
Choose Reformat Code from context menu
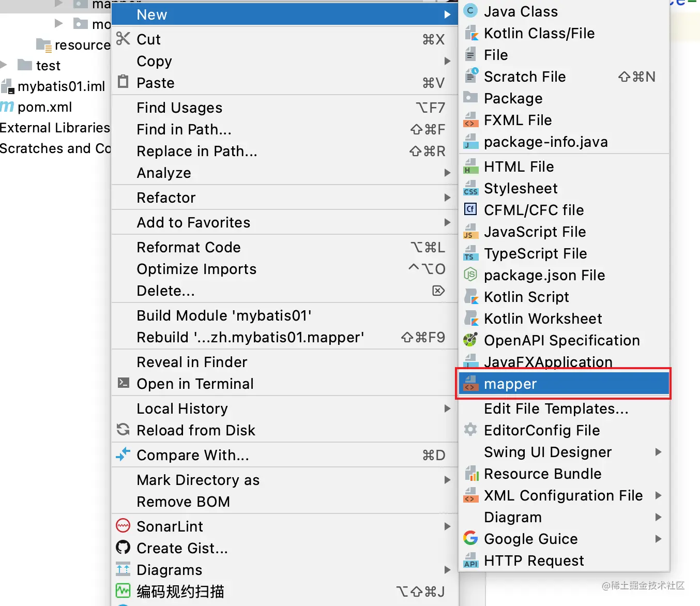tap(189, 247)
